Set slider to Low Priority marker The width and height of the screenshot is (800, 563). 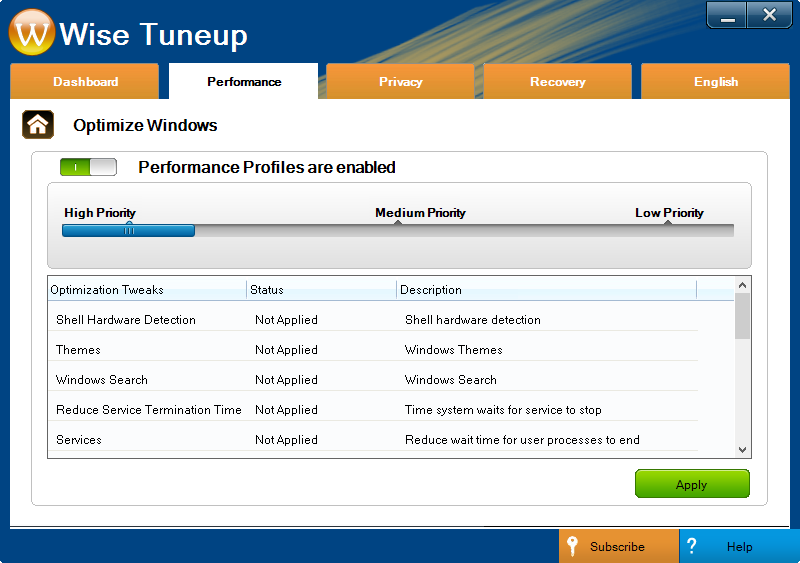click(667, 225)
